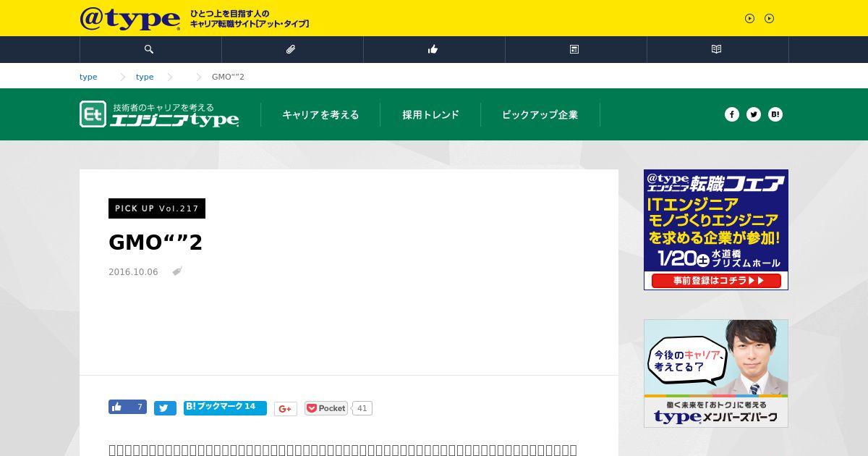This screenshot has width=868, height=456.
Task: Open Hatena B! icon in green header
Action: (775, 114)
